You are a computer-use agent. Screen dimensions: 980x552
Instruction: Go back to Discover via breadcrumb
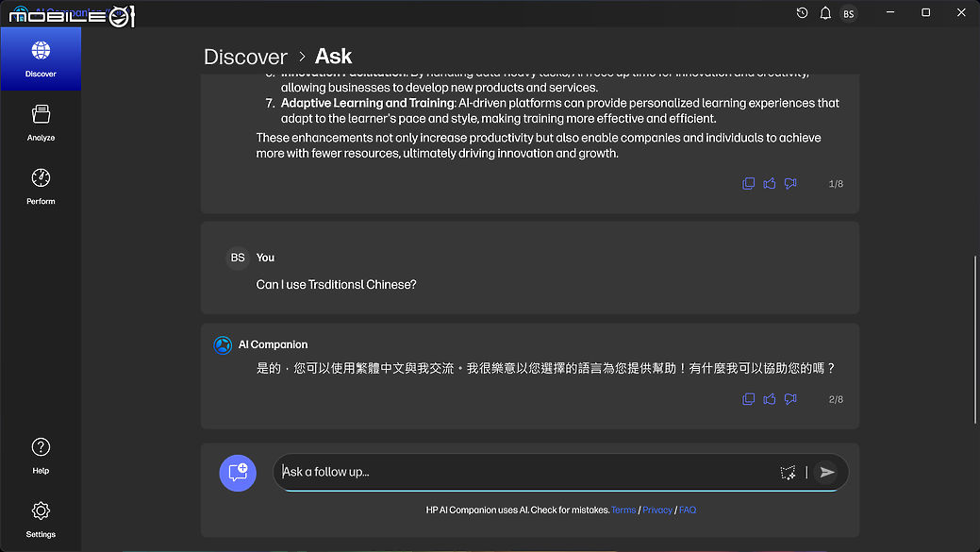click(245, 57)
